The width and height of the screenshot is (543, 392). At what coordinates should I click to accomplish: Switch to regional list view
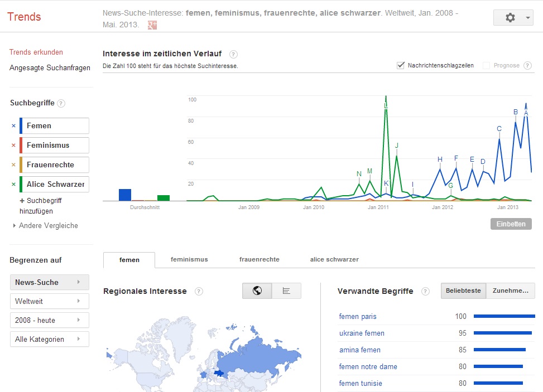point(286,291)
